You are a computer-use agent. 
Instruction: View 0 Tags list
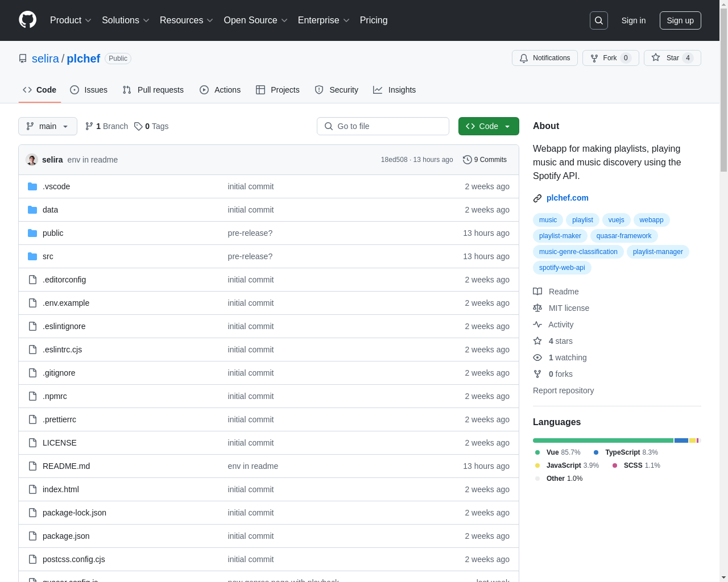point(151,126)
